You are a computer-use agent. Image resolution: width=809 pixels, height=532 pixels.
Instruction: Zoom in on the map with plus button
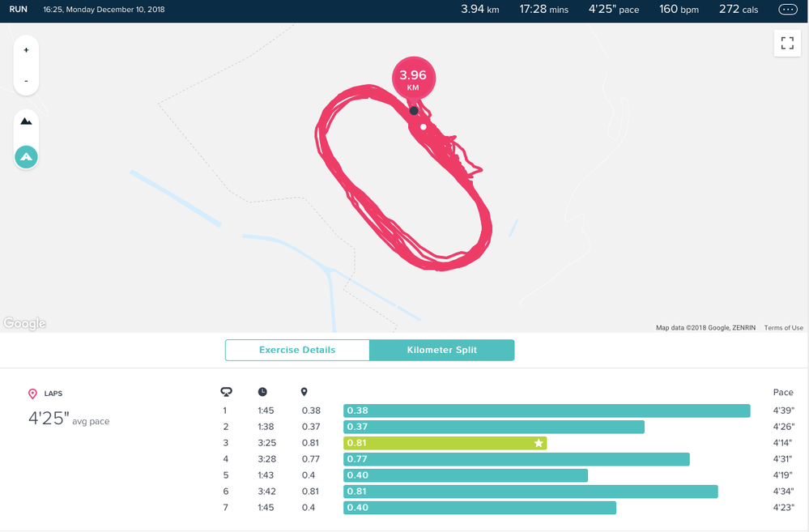point(26,50)
